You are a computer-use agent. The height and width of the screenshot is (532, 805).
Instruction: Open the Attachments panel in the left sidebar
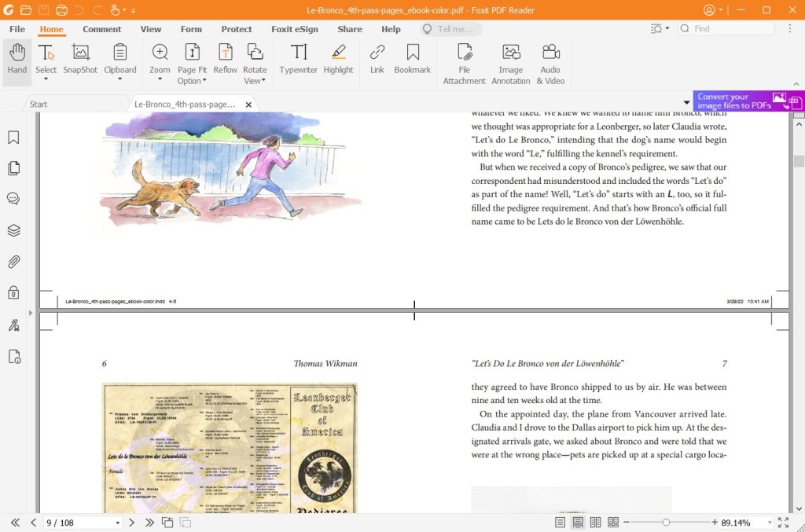point(13,262)
